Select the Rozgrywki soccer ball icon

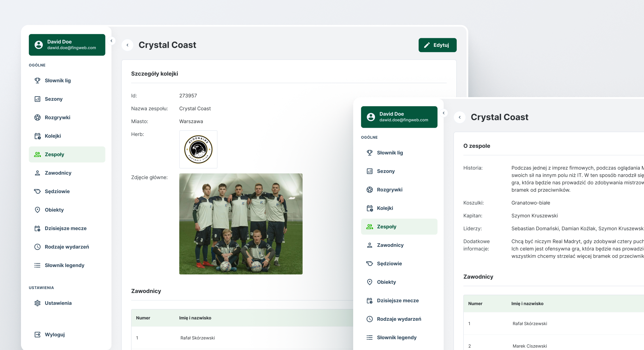coord(37,118)
